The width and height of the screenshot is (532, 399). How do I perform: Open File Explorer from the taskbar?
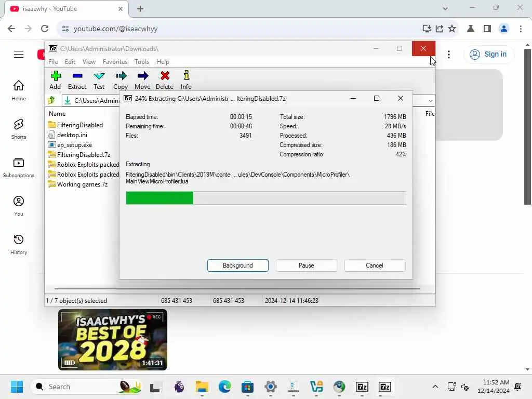coord(202,387)
